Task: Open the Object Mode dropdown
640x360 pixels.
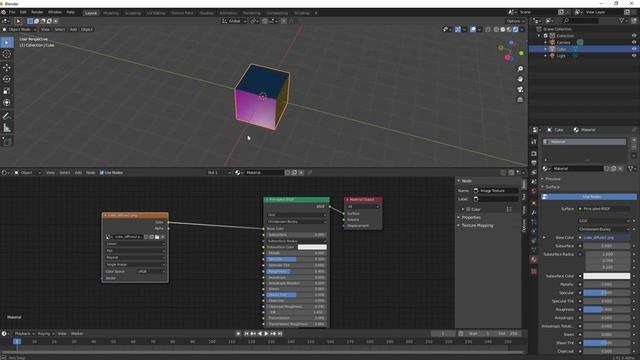Action: 19,29
